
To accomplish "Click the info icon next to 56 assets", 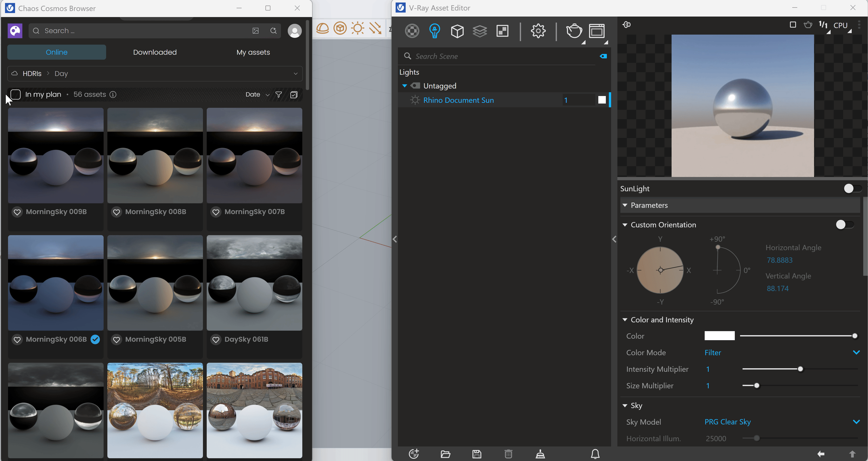I will tap(113, 94).
